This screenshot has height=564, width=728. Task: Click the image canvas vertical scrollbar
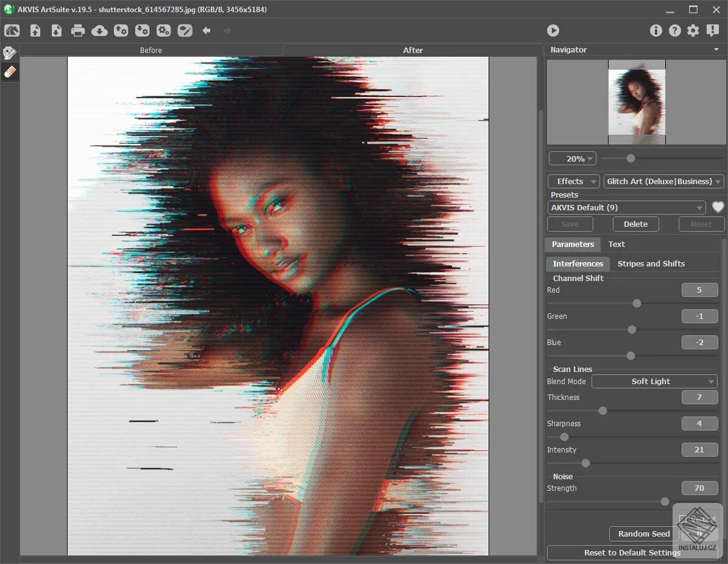pos(540,305)
